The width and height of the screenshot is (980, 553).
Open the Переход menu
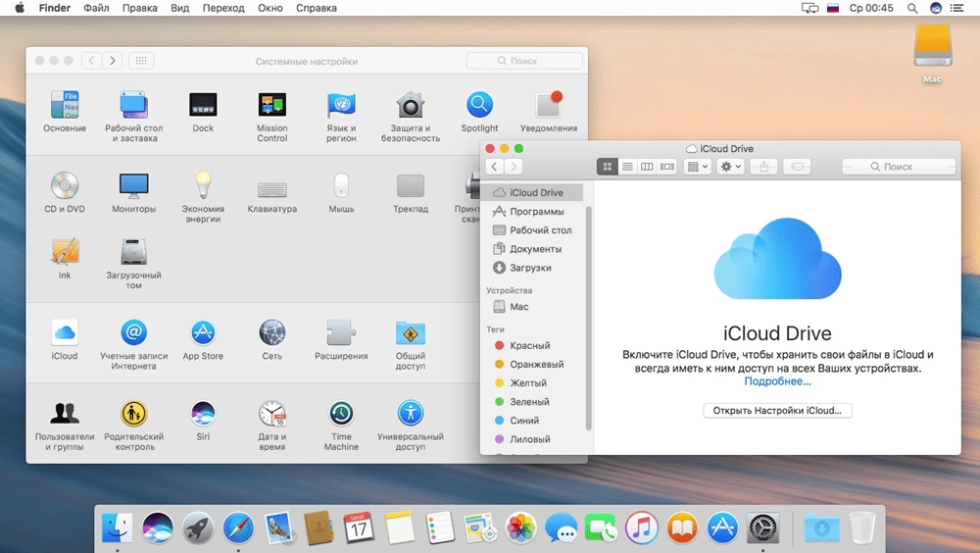[x=223, y=8]
